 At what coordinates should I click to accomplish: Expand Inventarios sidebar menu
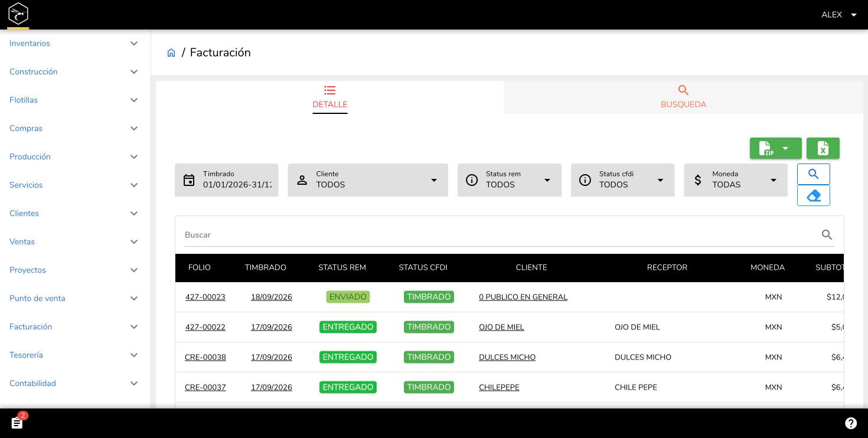click(75, 44)
